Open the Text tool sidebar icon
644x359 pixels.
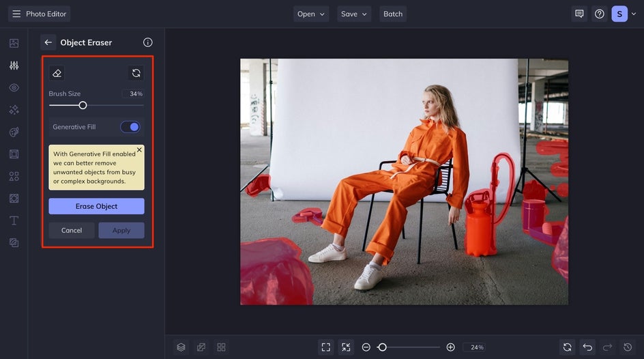(x=14, y=220)
